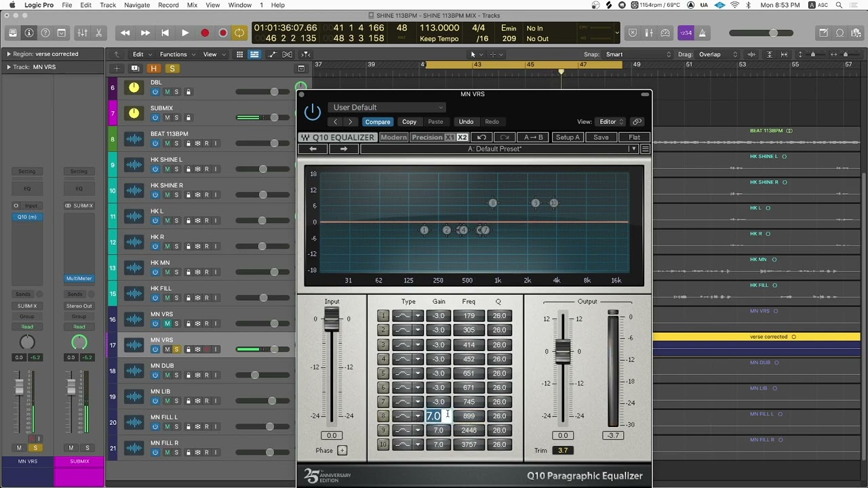Toggle global Hide button H
The width and height of the screenshot is (868, 488).
pyautogui.click(x=154, y=68)
